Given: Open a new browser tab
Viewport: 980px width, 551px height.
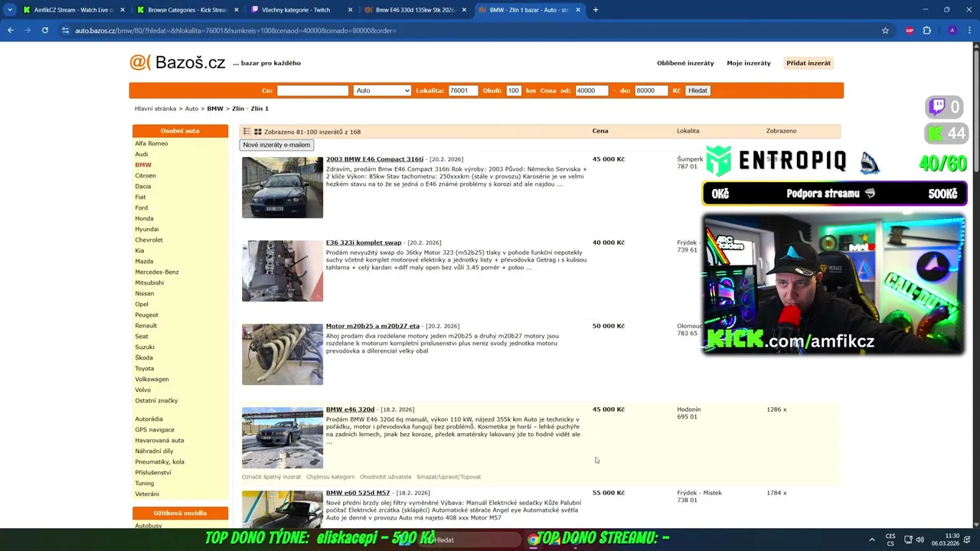Looking at the screenshot, I should coord(596,10).
